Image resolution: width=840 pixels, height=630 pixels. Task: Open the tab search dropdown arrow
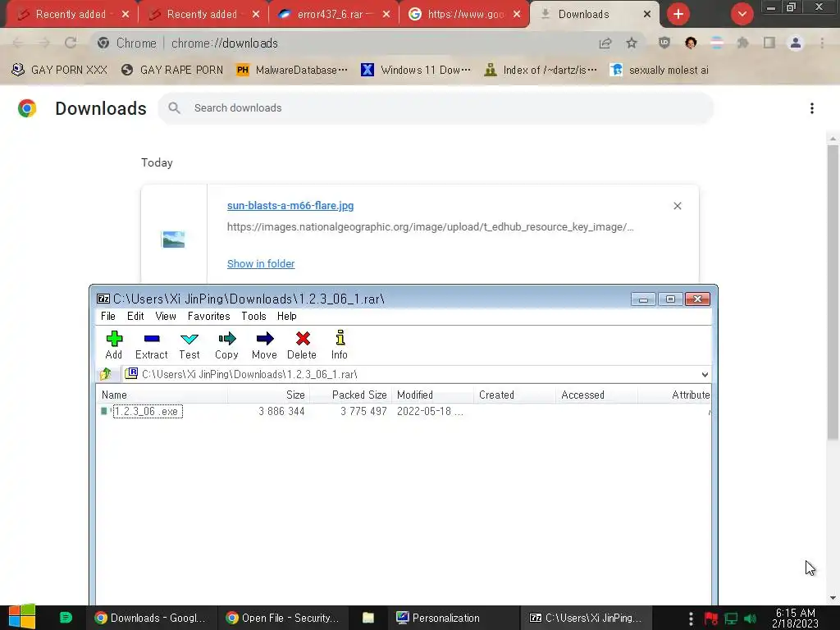[x=742, y=14]
